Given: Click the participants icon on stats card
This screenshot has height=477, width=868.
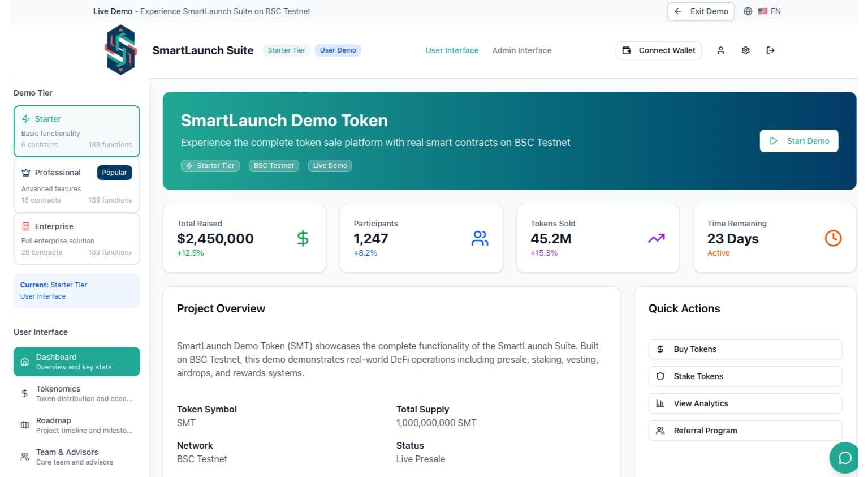Looking at the screenshot, I should 480,238.
